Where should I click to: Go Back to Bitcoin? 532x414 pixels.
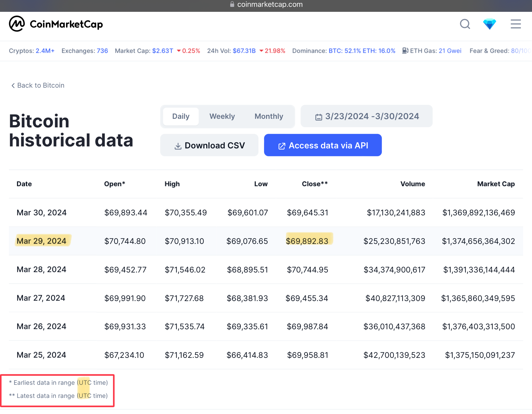pyautogui.click(x=38, y=85)
